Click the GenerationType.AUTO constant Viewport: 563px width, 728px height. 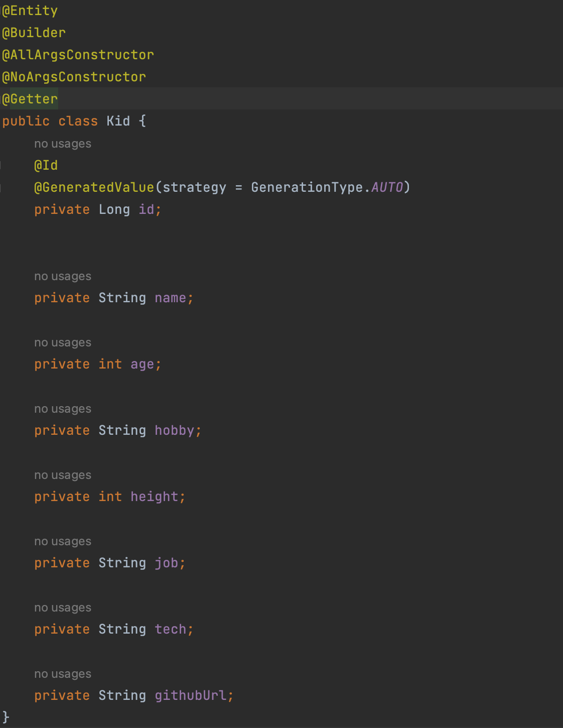point(327,187)
